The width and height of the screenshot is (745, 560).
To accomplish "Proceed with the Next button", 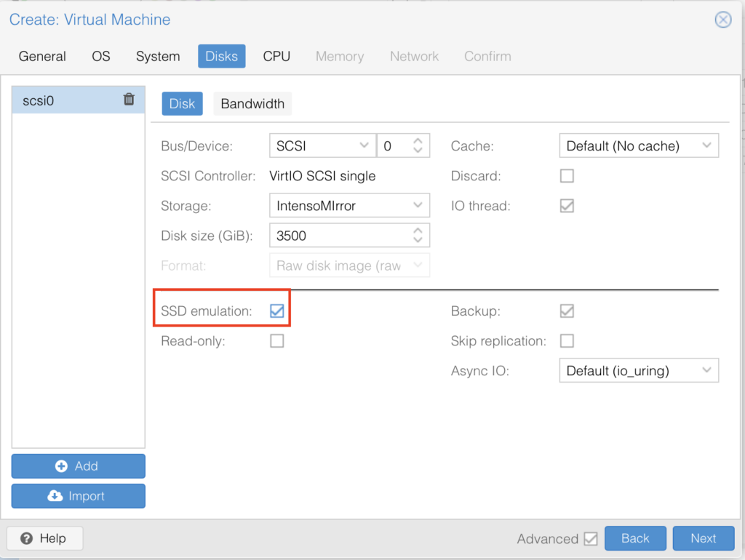I will pyautogui.click(x=703, y=538).
